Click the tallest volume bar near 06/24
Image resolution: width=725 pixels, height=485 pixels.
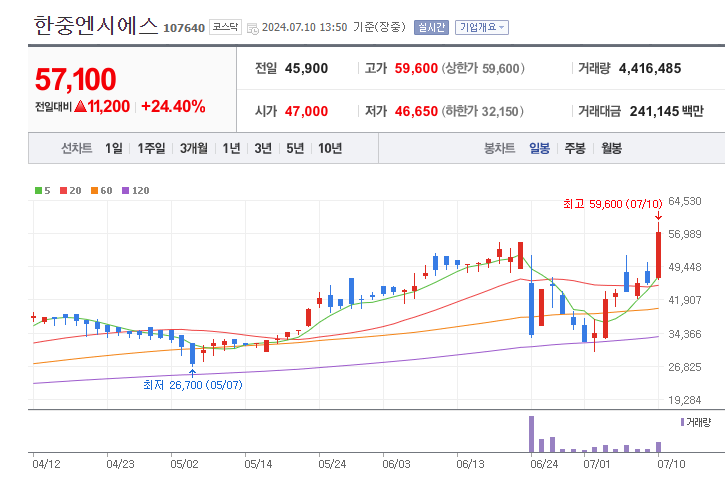pyautogui.click(x=531, y=434)
